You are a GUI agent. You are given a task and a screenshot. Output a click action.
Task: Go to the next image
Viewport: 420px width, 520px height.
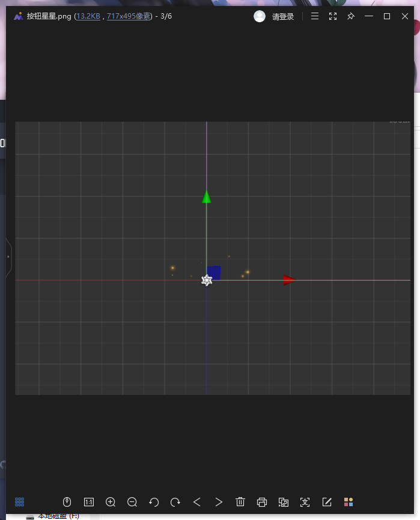[219, 502]
